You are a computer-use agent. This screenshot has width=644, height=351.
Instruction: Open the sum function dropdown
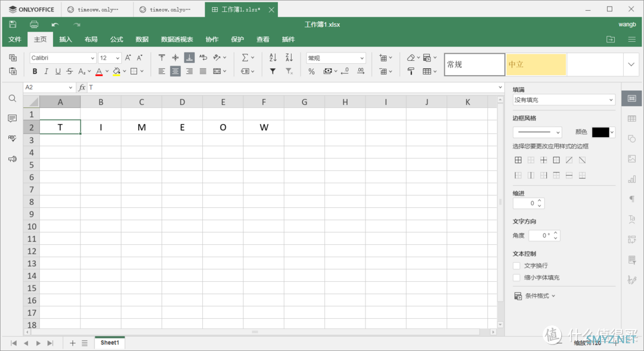253,58
